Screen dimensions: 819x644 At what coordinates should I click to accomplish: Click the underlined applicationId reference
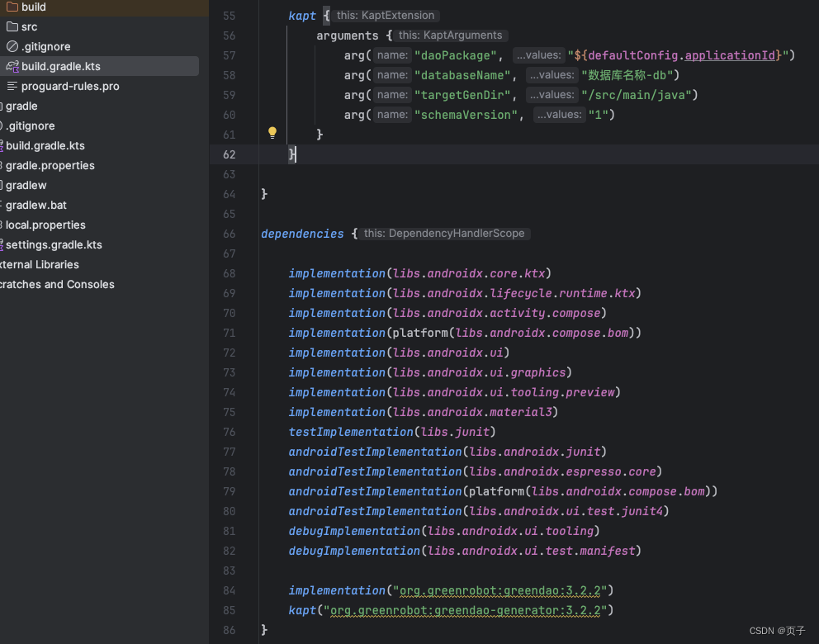[730, 54]
